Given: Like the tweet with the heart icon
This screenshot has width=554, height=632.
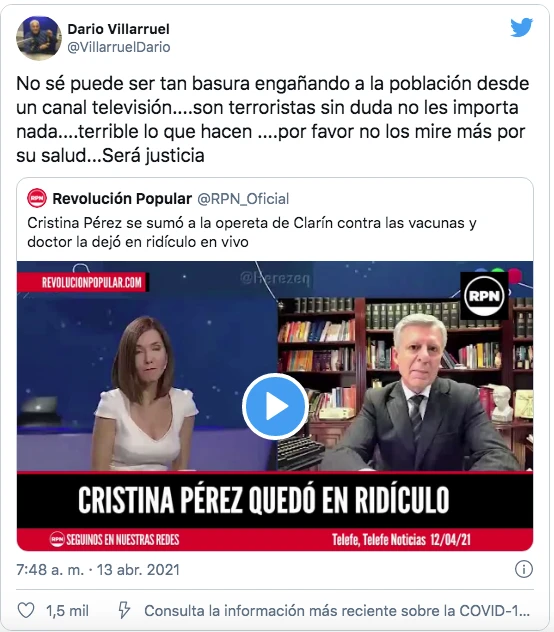Looking at the screenshot, I should pos(26,610).
